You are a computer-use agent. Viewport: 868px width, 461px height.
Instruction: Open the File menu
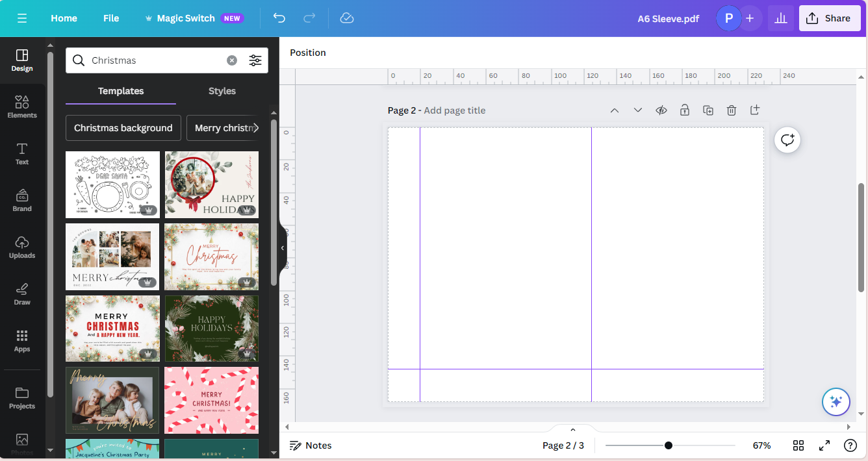[111, 18]
